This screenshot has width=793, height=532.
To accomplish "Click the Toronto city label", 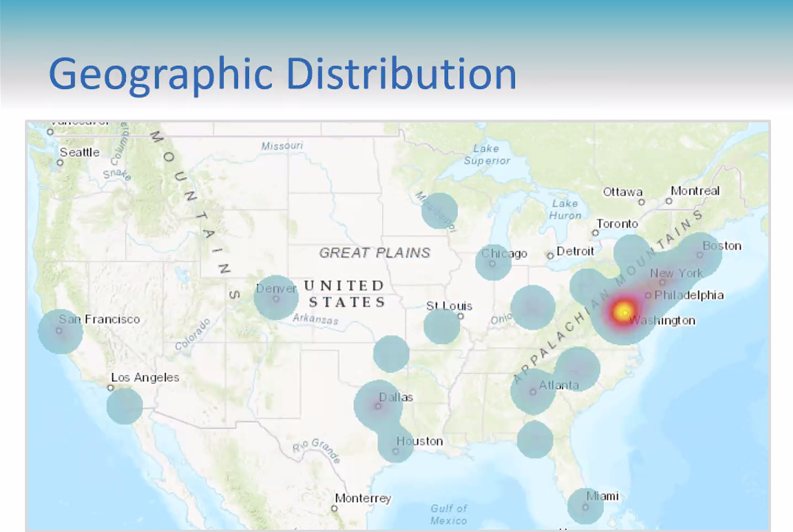I will [617, 223].
